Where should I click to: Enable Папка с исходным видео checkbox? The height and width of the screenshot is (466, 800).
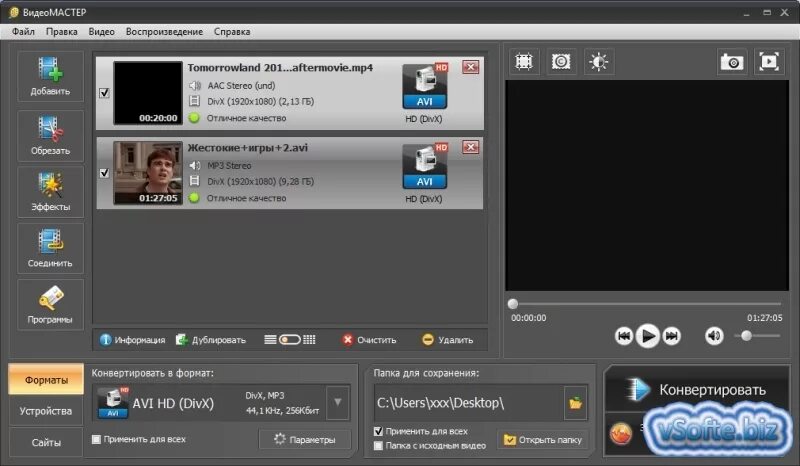[x=378, y=446]
